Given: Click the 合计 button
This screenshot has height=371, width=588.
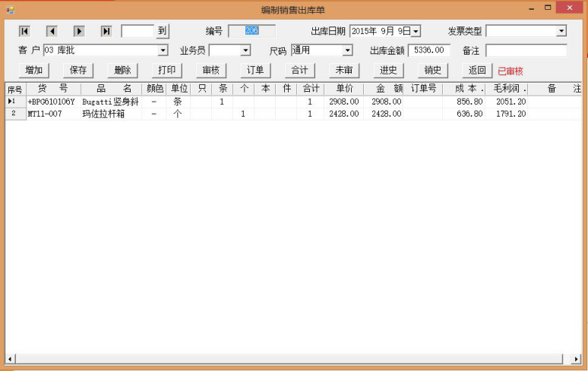Looking at the screenshot, I should [x=299, y=71].
